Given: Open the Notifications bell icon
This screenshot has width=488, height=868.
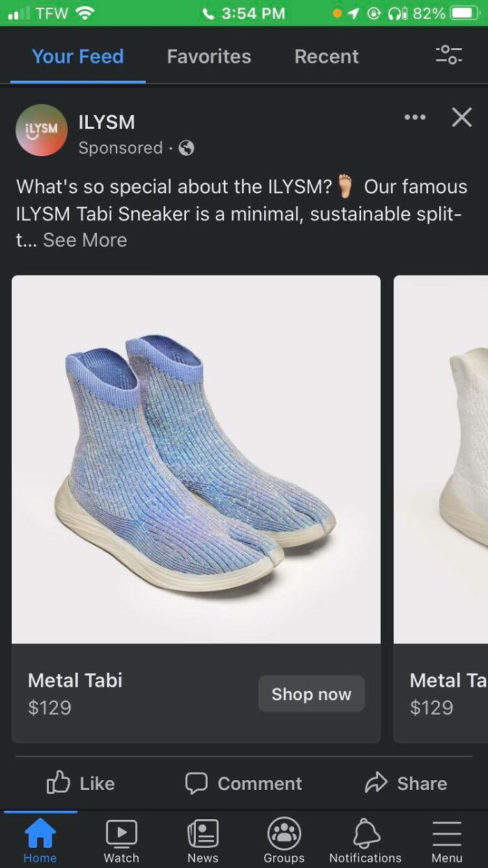Looking at the screenshot, I should (366, 833).
